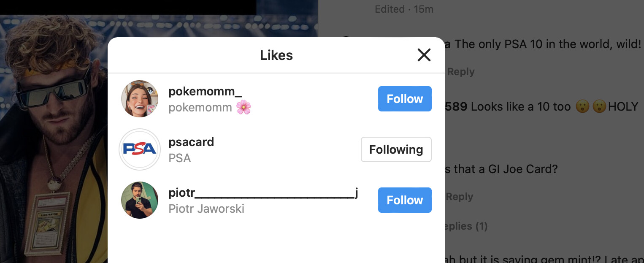The image size is (644, 263).
Task: Open the PSA logo avatar
Action: coord(140,149)
